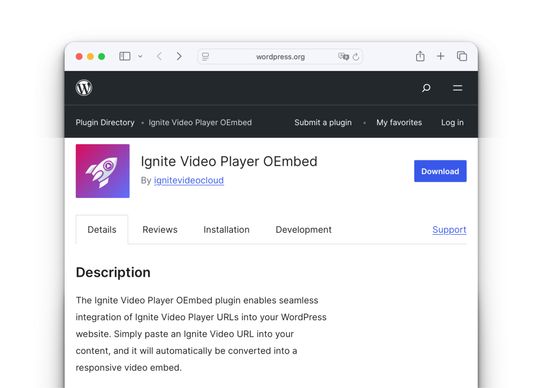Reload the page with refresh icon
Viewport: 550px width, 388px height.
click(356, 56)
